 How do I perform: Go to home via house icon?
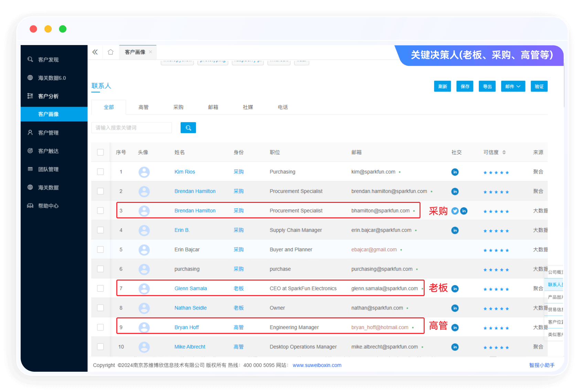point(110,52)
